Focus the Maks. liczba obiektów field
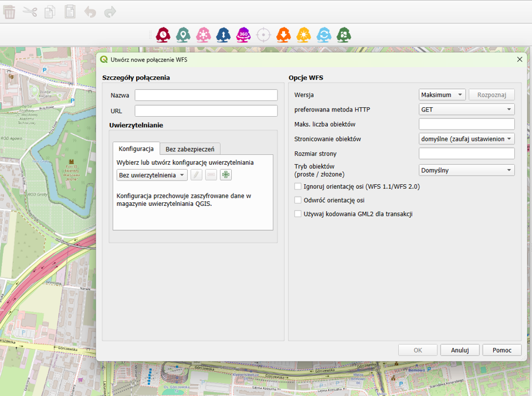 pos(466,124)
